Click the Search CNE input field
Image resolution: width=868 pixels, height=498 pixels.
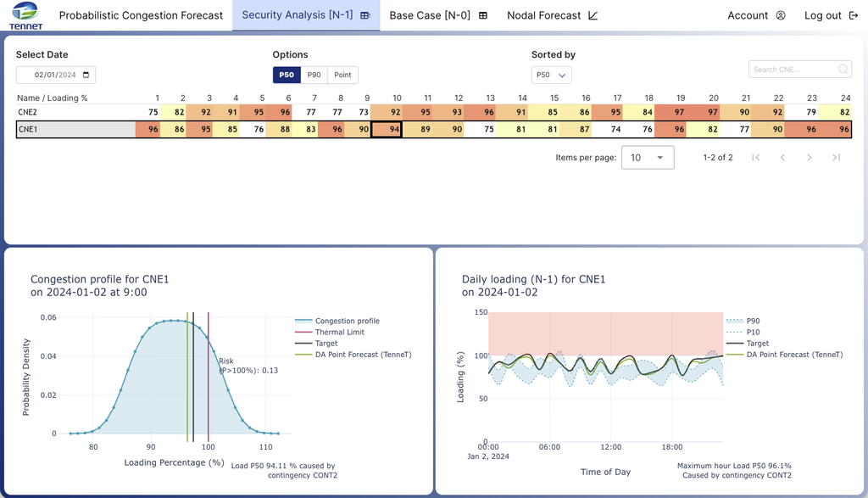[x=792, y=70]
